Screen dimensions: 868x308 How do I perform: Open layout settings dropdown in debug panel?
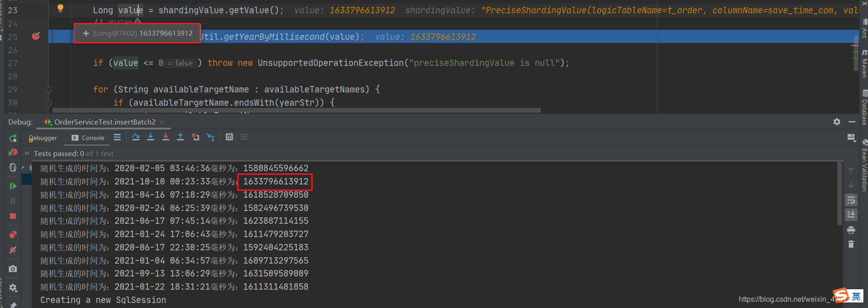click(x=852, y=137)
